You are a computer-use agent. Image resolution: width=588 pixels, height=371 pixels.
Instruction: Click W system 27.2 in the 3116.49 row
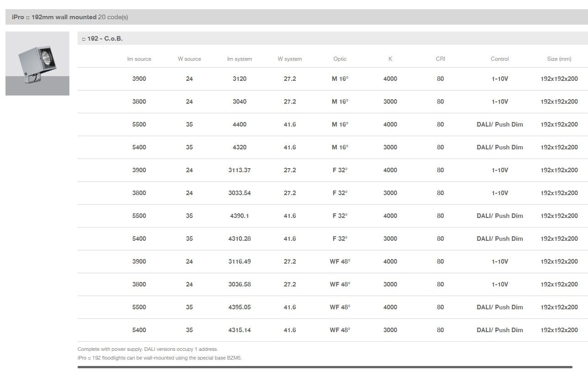(x=290, y=261)
